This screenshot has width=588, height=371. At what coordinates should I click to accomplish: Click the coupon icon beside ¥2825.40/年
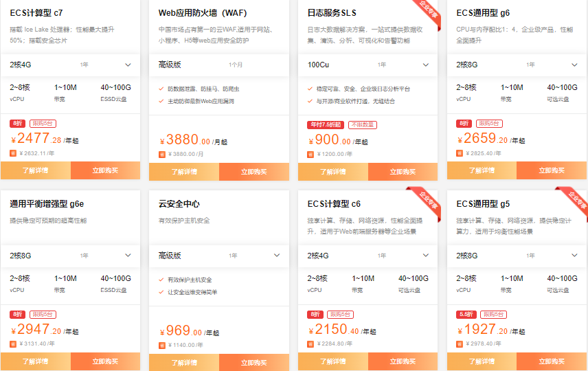460,153
